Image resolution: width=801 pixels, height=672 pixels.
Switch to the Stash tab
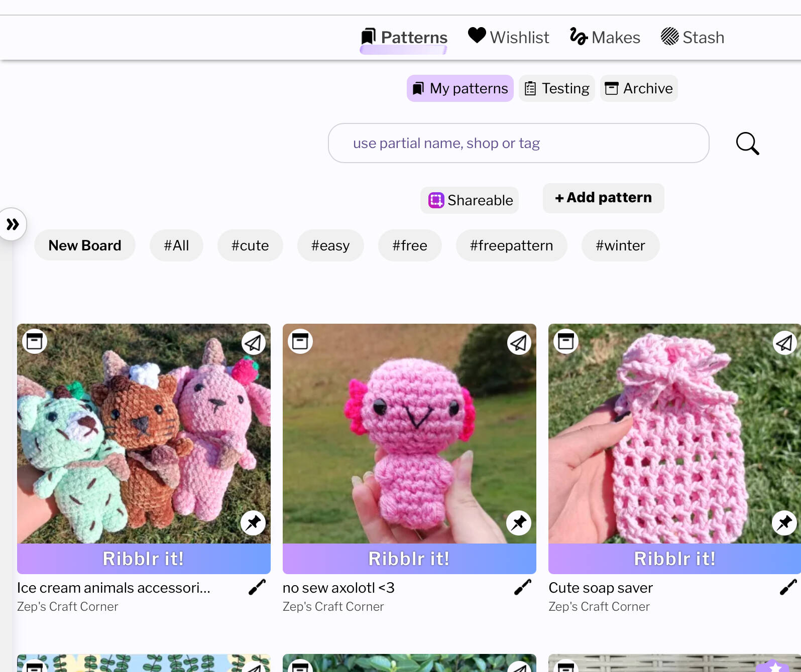tap(693, 37)
